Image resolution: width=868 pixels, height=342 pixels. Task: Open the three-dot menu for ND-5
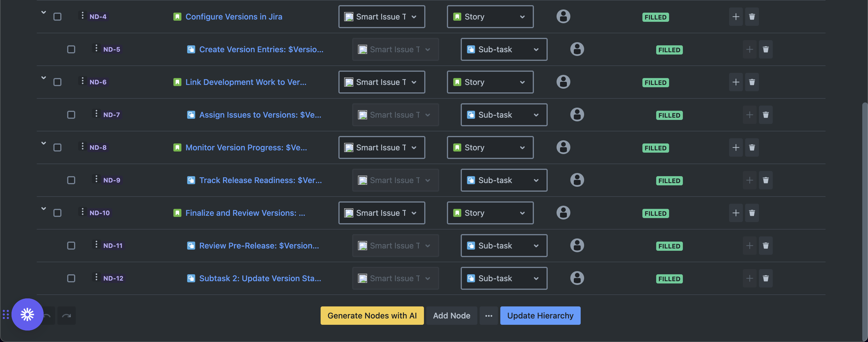point(96,48)
